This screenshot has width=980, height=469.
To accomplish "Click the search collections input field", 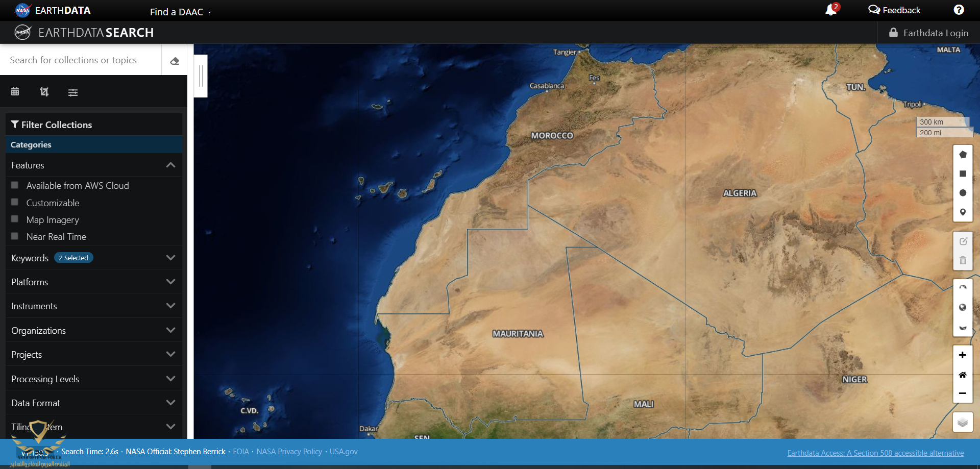I will 82,60.
